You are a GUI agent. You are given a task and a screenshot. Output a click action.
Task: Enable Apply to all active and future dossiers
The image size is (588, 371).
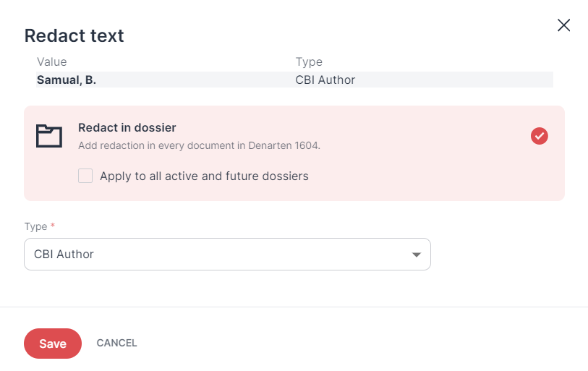pos(85,176)
